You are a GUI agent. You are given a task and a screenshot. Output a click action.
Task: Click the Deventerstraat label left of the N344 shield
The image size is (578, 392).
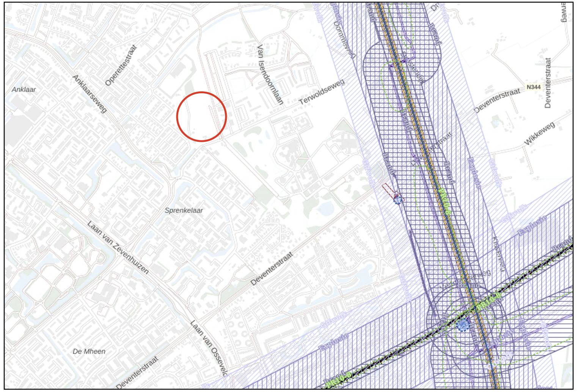coord(497,101)
